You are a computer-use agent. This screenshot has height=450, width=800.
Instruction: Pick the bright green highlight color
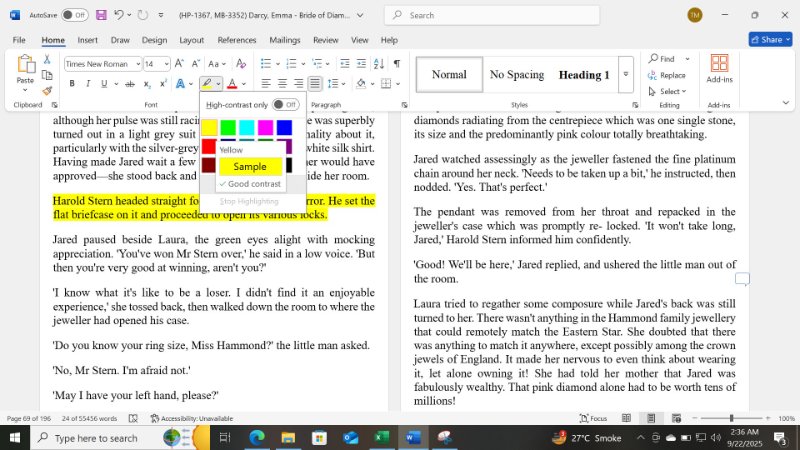coord(228,128)
